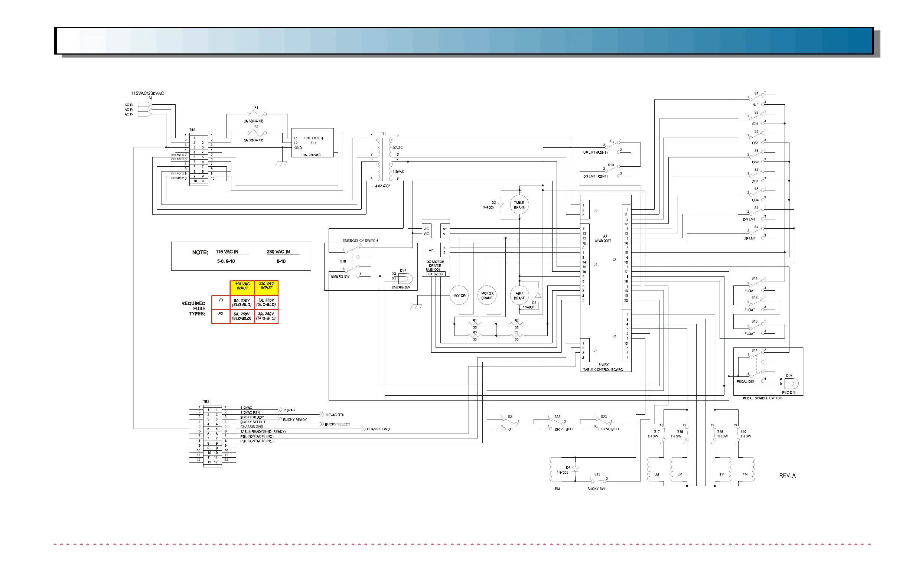Click the chassis ground symbol under LINE FILTER

(281, 164)
